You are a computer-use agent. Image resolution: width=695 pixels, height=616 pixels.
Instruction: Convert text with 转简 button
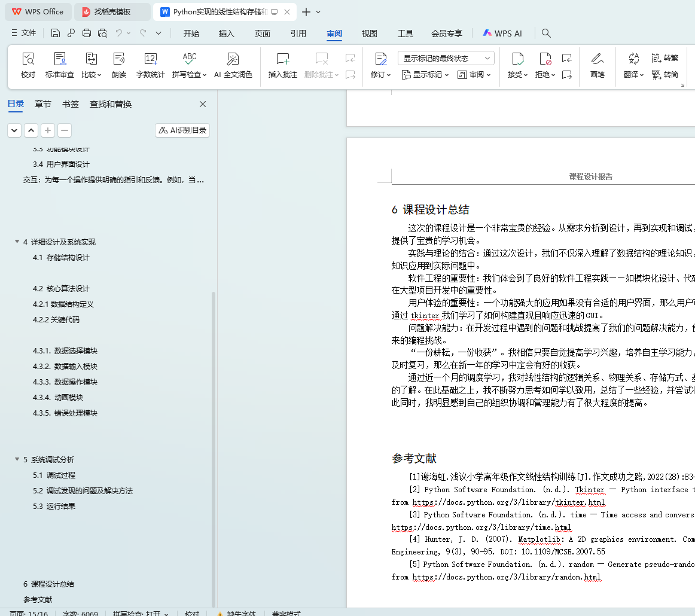665,74
